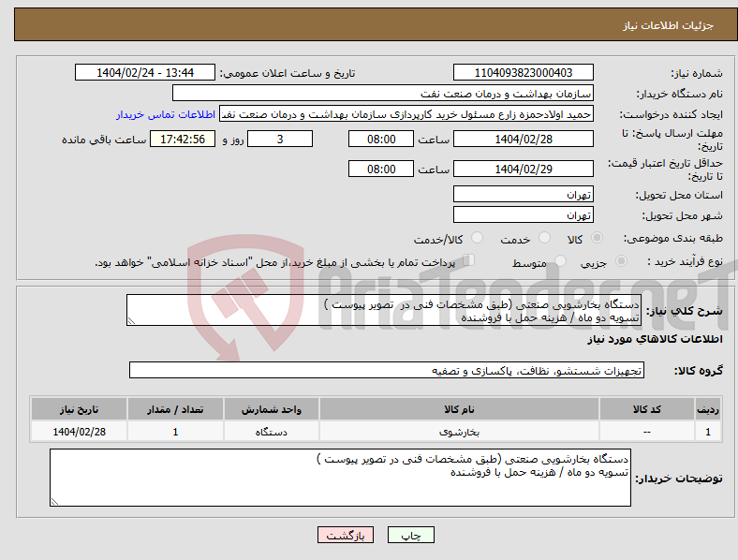Click the 1404/02/28 need date cell
Viewport: 738px width, 560px height.
tap(79, 432)
